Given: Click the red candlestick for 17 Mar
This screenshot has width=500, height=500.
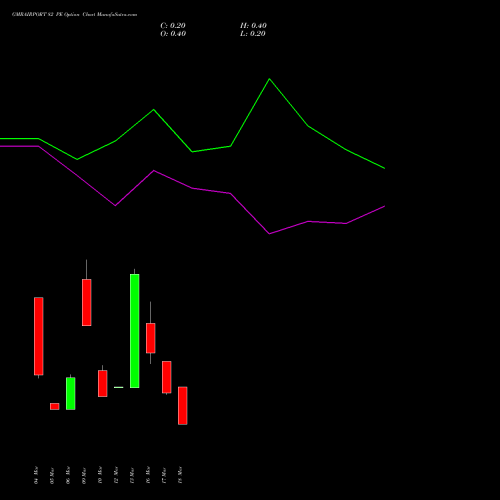Looking at the screenshot, I should (x=167, y=377).
